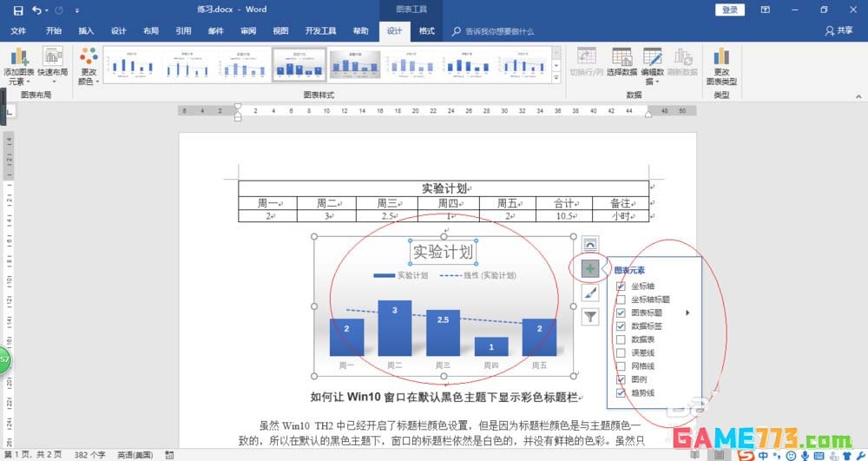The height and width of the screenshot is (461, 868).
Task: Click the microphone icon in IME bar
Action: tap(805, 456)
